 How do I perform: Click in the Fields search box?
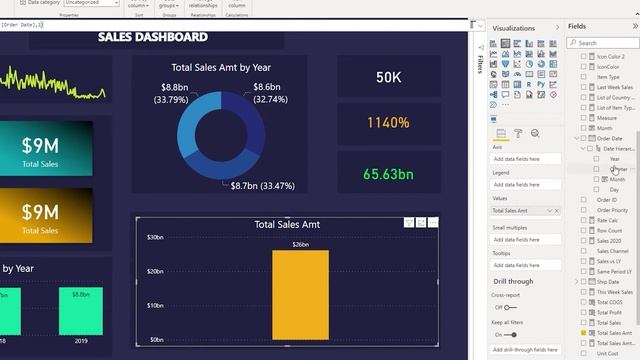602,43
